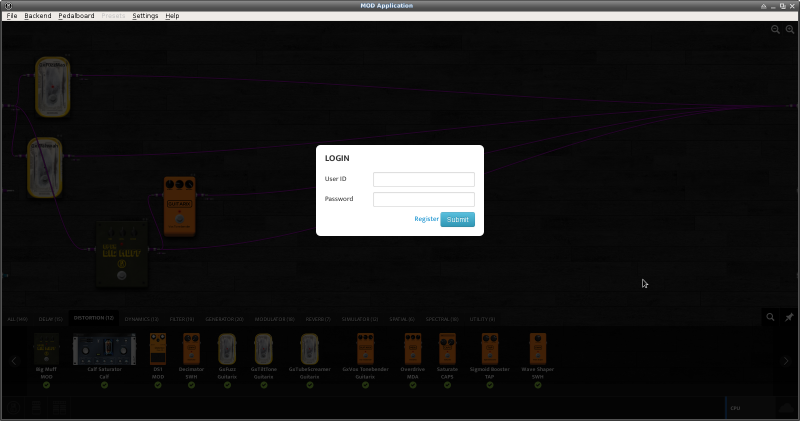The image size is (800, 421).
Task: Switch to the SPECTRAL (18) plugin tab
Action: (442, 319)
